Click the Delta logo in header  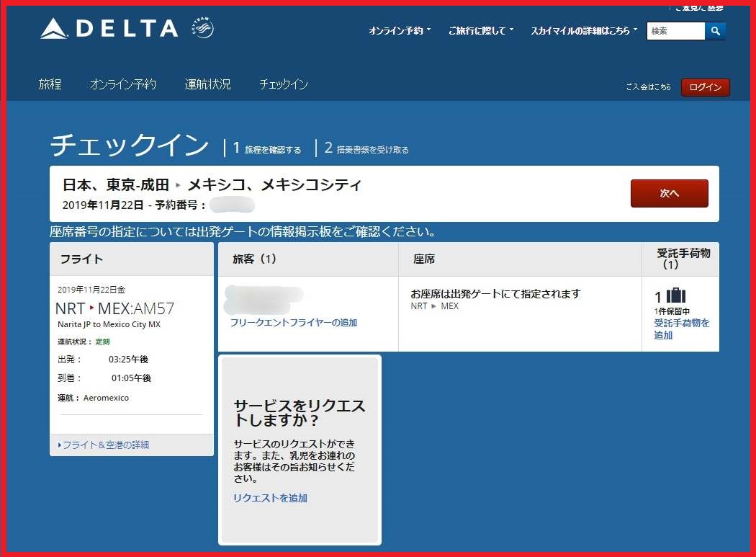point(109,29)
